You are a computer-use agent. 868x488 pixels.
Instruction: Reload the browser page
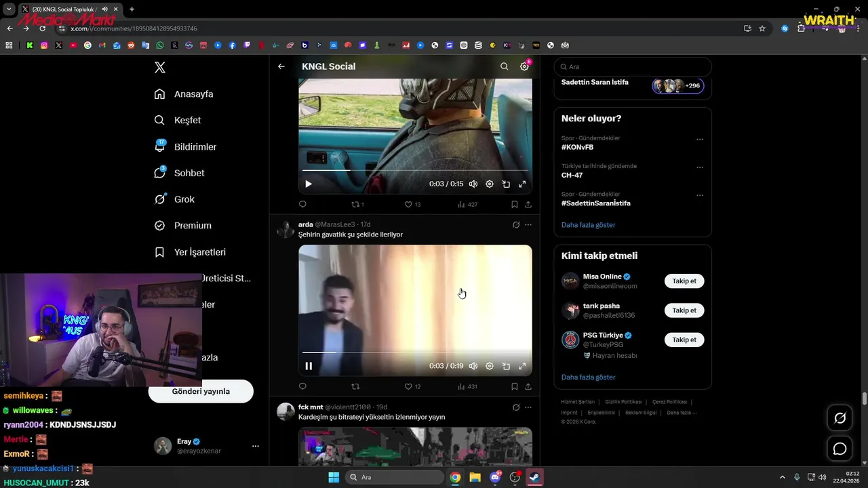click(x=42, y=28)
